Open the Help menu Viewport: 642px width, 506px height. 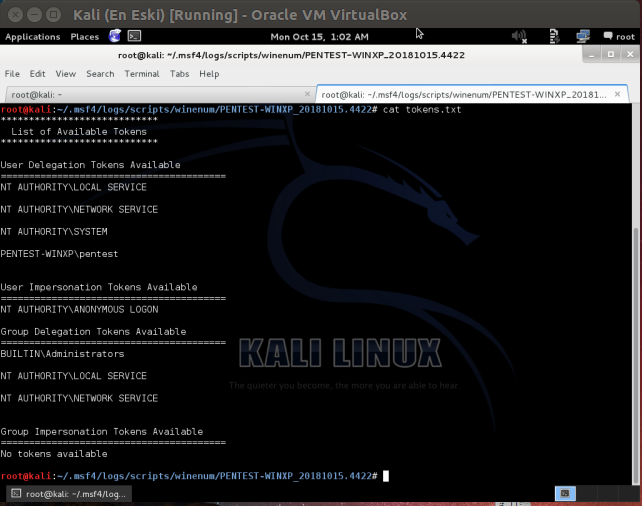(209, 74)
